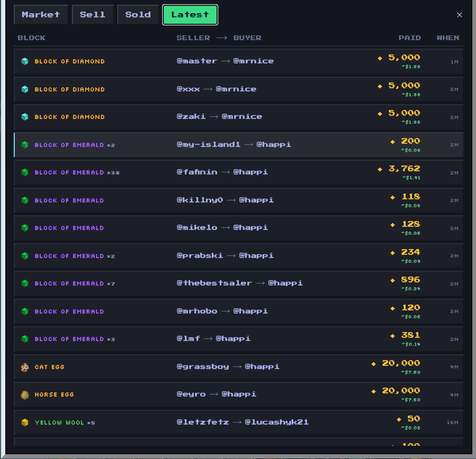Screen dimensions: 476x459
Task: Click emerald block icon in @mikelo row
Action: pyautogui.click(x=25, y=228)
